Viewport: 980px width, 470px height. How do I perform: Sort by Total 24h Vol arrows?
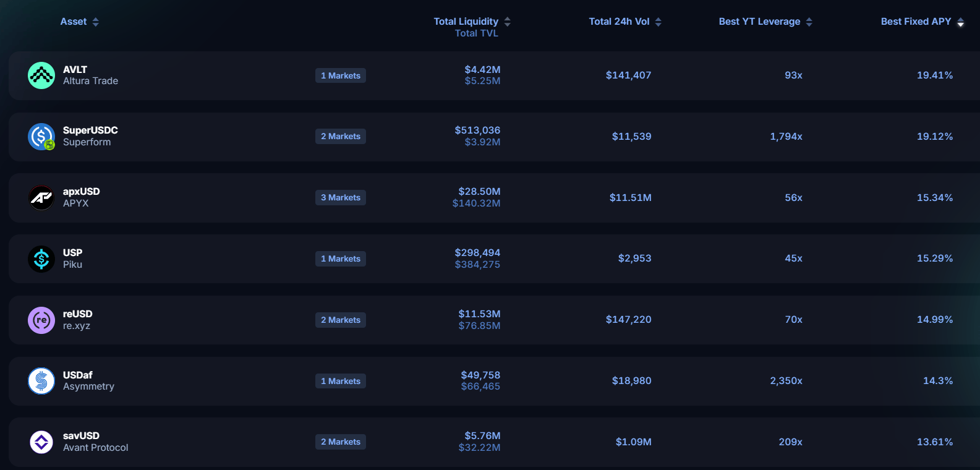[658, 22]
